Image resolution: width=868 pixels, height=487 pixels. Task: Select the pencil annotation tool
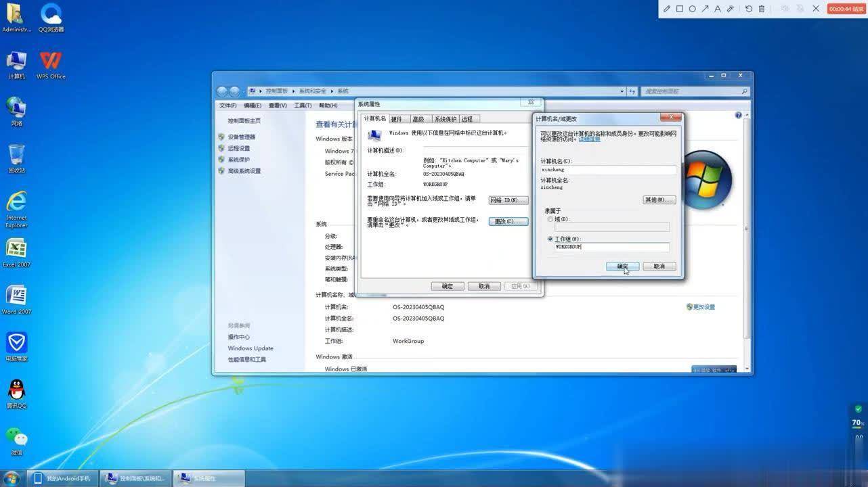pos(667,9)
